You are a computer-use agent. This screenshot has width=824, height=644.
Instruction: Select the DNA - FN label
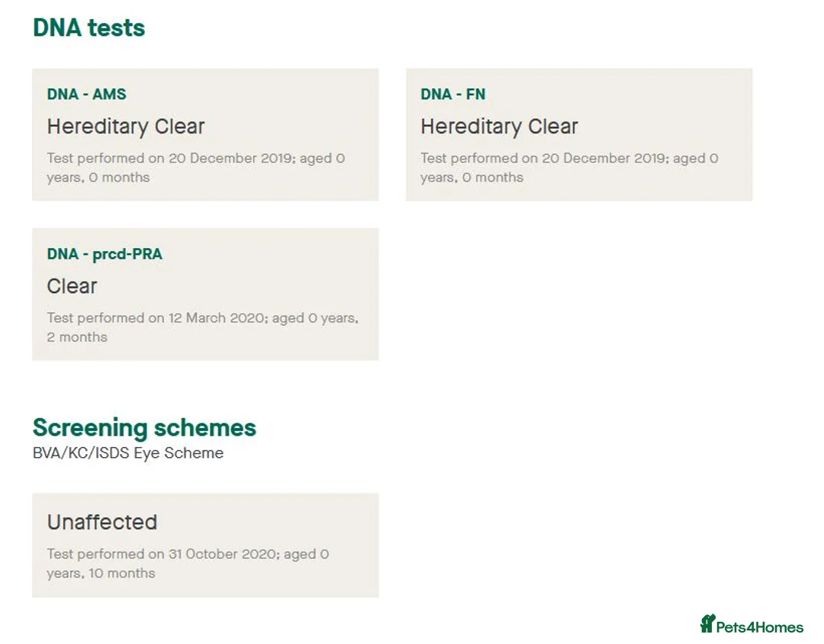pyautogui.click(x=452, y=95)
